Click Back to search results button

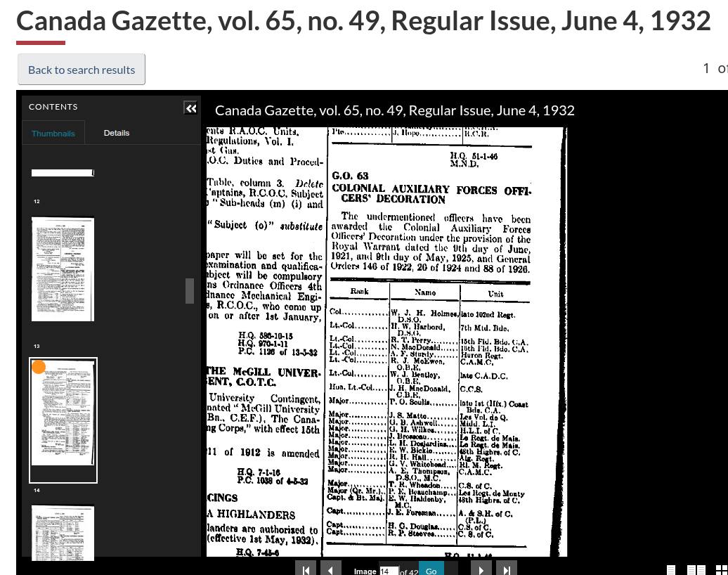coord(82,70)
